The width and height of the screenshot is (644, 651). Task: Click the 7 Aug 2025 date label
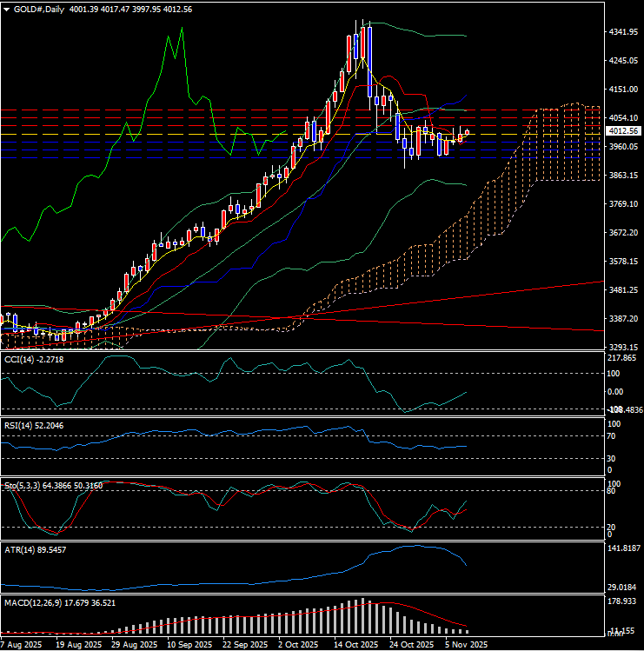tap(21, 645)
